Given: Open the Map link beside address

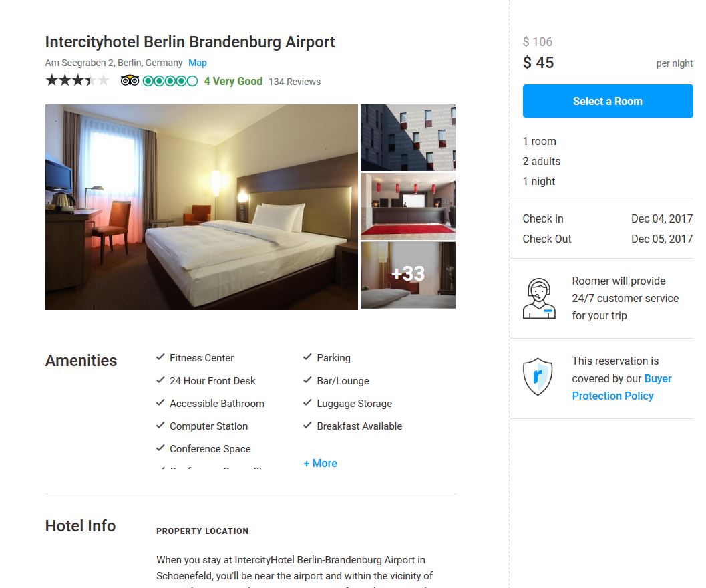Looking at the screenshot, I should (x=198, y=63).
